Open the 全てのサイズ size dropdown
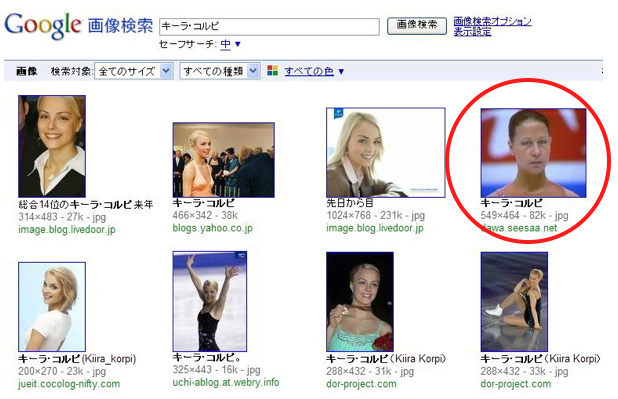 [x=134, y=71]
